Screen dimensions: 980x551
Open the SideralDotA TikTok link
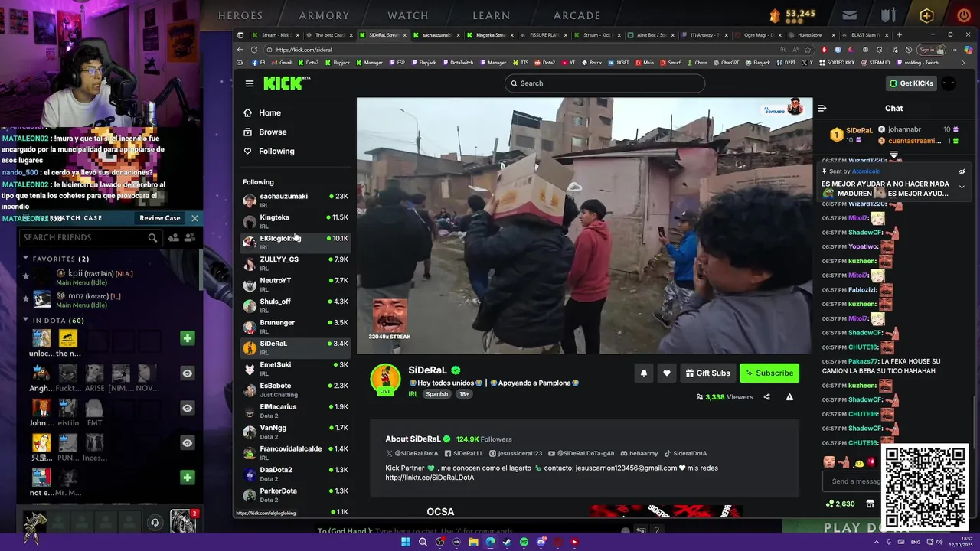685,454
